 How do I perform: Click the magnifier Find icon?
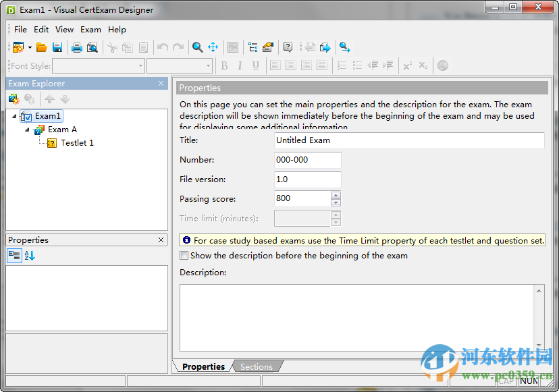[x=198, y=47]
